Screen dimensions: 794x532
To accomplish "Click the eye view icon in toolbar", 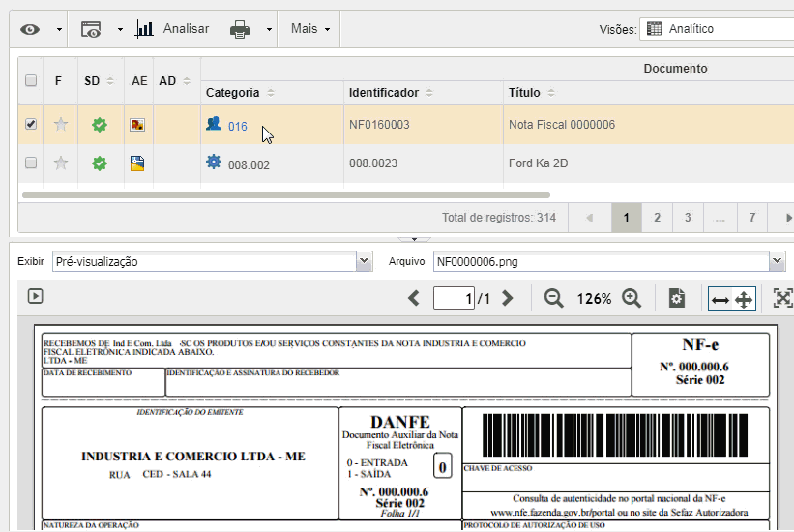I will click(x=30, y=29).
